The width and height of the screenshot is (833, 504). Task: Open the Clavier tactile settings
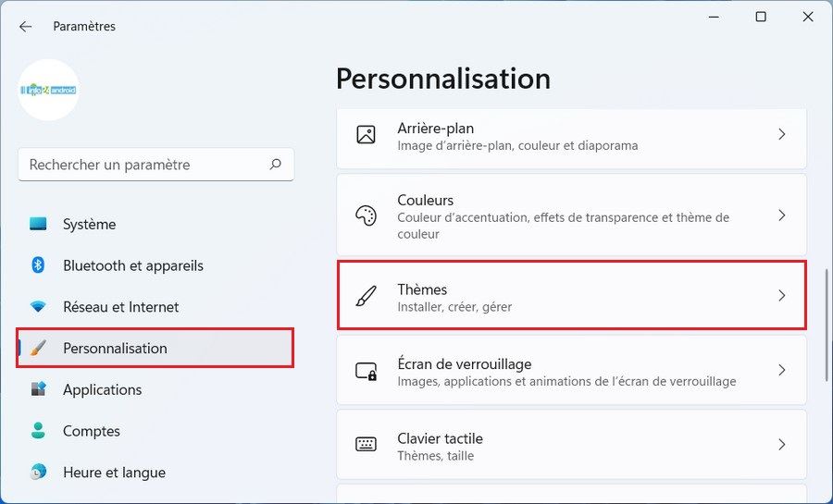coord(555,445)
